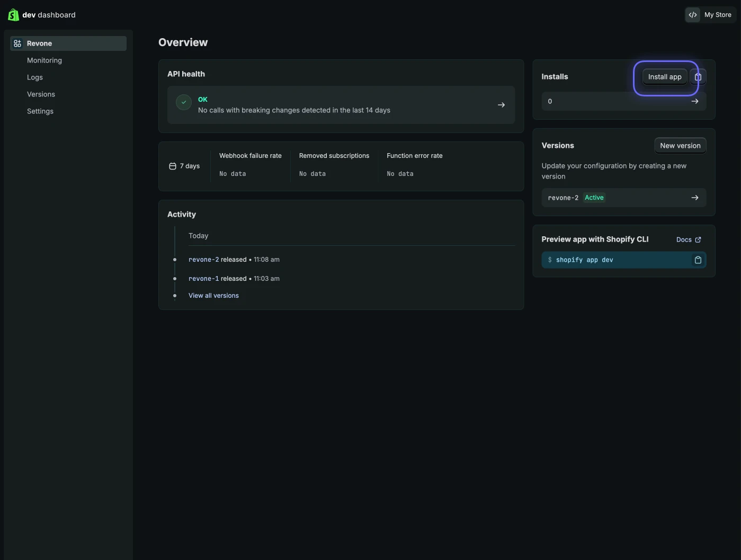Select Revone in the sidebar
This screenshot has height=560, width=741.
coord(68,43)
